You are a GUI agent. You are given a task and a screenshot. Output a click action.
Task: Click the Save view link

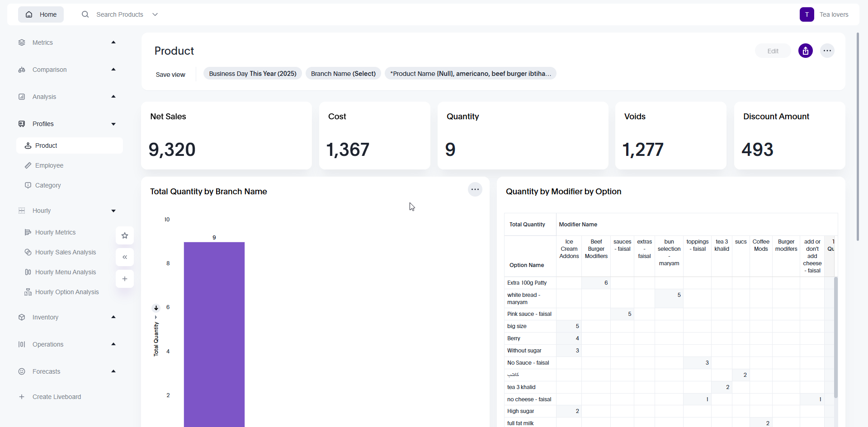170,74
